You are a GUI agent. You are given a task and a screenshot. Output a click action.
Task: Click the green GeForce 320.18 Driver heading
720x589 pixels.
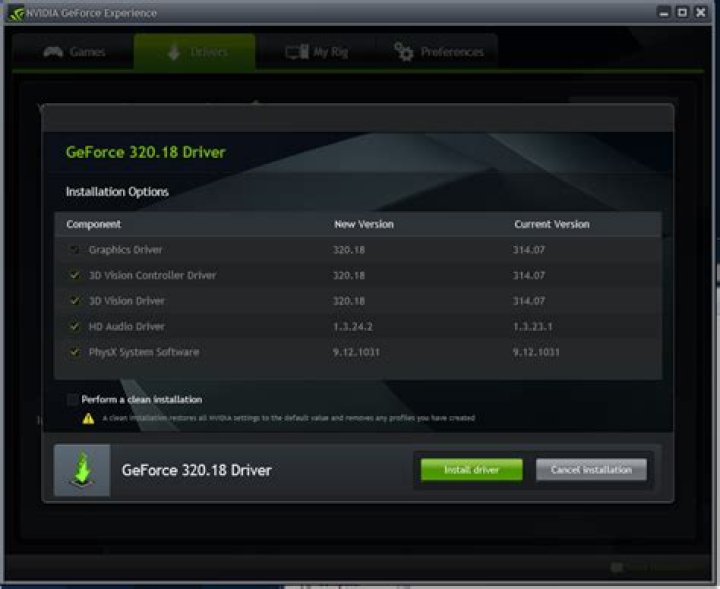click(x=146, y=152)
